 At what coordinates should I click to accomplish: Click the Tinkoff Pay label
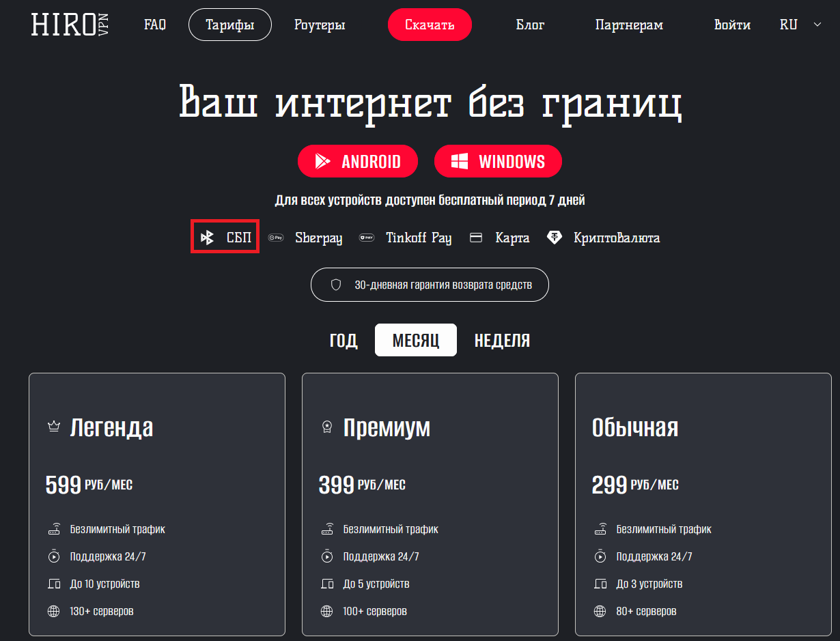(x=419, y=238)
